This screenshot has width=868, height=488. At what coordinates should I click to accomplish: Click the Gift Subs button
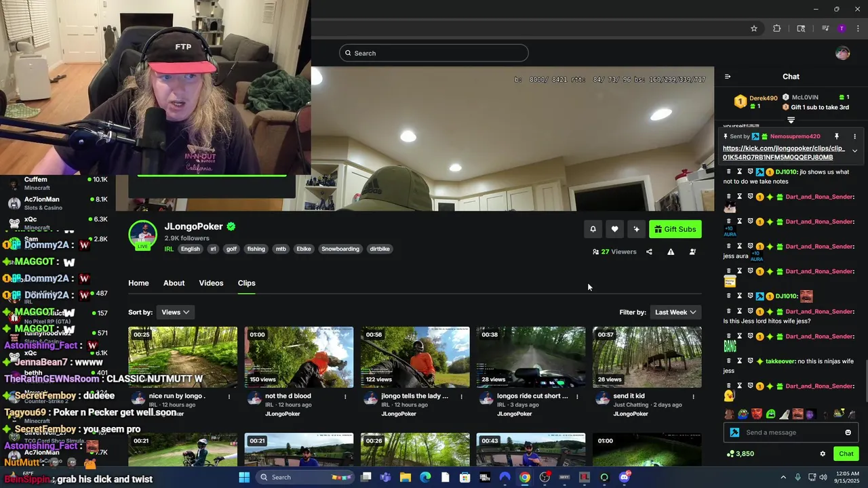click(x=675, y=229)
